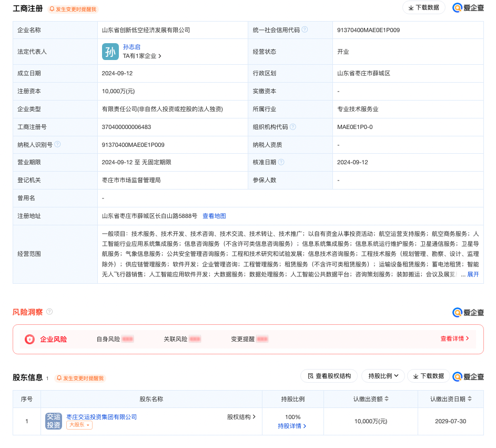The width and height of the screenshot is (496, 448).
Task: Expand 股权结构 for 枣庄交运投资集团
Action: (x=241, y=417)
